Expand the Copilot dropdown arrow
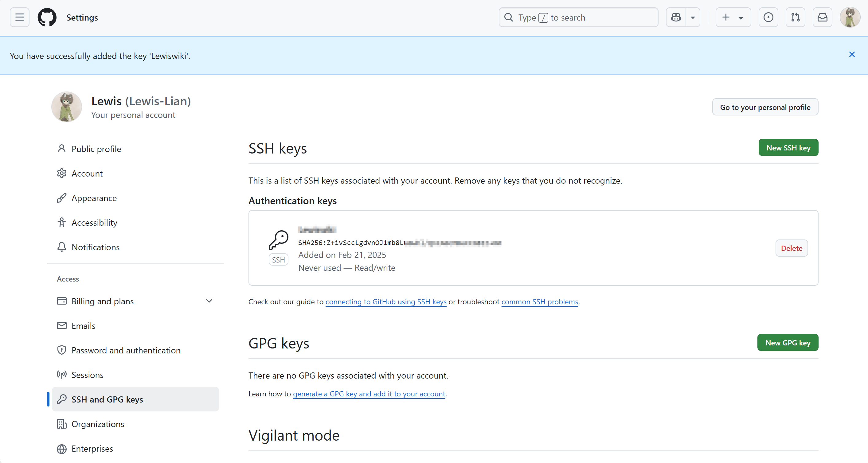This screenshot has height=463, width=868. point(693,18)
